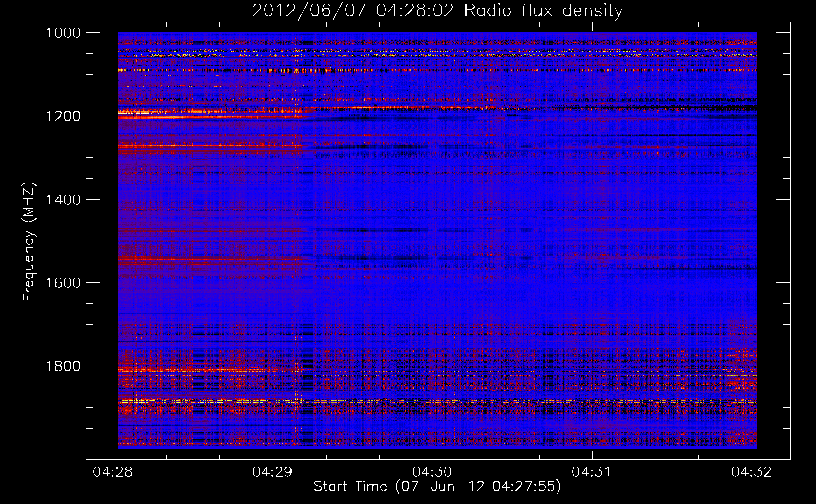Viewport: 816px width, 504px height.
Task: Click the '1600' frequency axis label
Action: [63, 283]
